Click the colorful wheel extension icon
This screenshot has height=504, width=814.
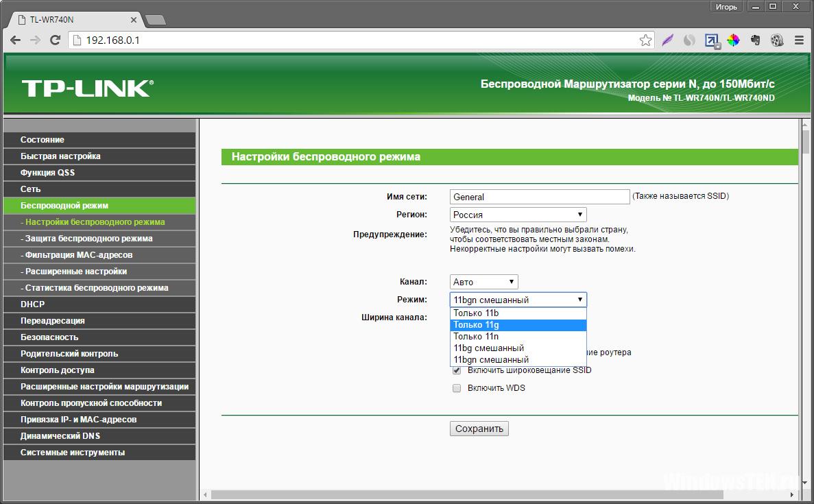click(733, 40)
